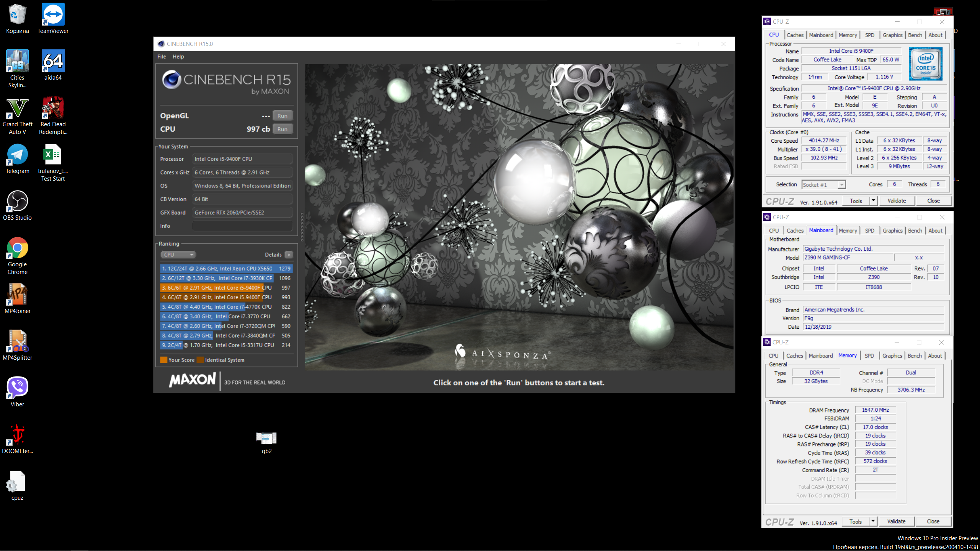Open Google Chrome desktop shortcut
The height and width of the screenshot is (551, 980).
(x=17, y=256)
